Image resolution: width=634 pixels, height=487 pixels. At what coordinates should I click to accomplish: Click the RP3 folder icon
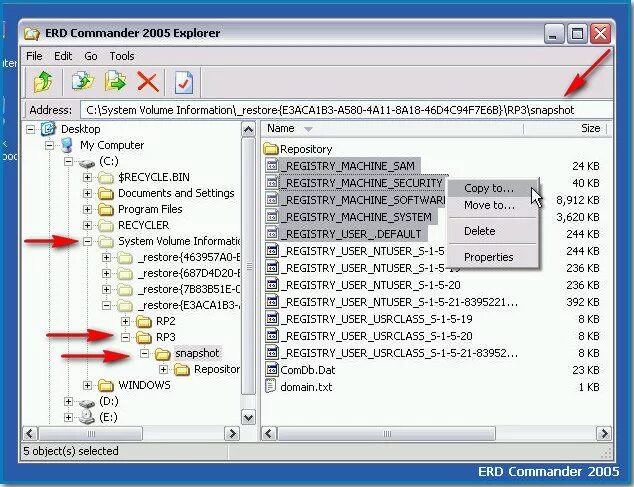(x=144, y=337)
